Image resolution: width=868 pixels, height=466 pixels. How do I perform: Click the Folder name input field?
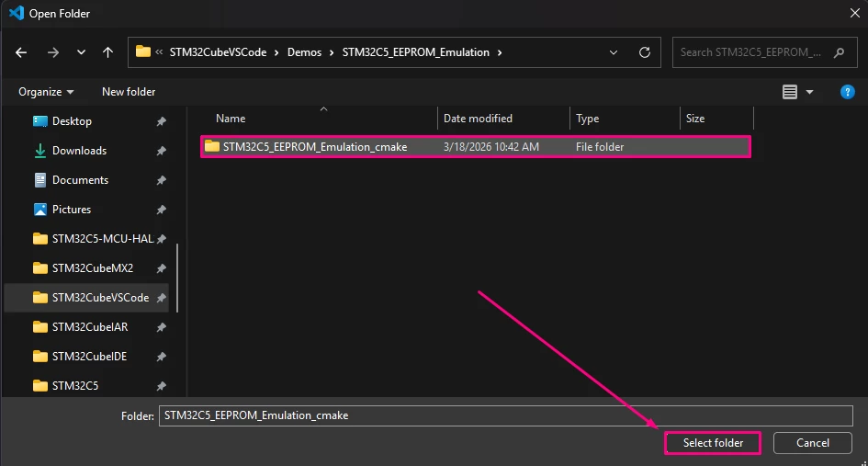tap(505, 415)
